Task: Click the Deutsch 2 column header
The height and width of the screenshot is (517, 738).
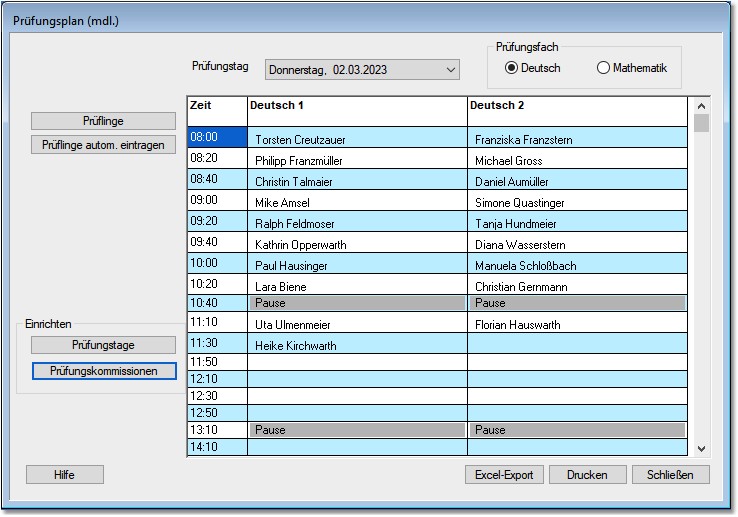Action: (x=576, y=106)
